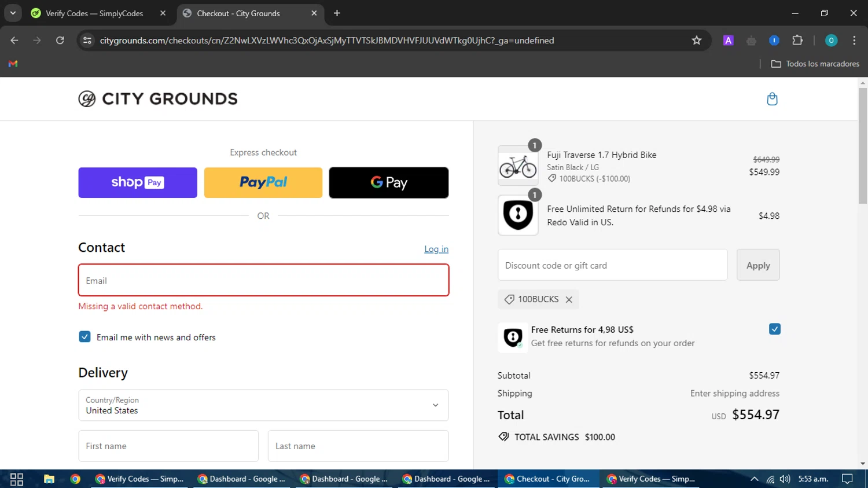
Task: Open Chrome's three-dot menu
Action: pos(854,41)
